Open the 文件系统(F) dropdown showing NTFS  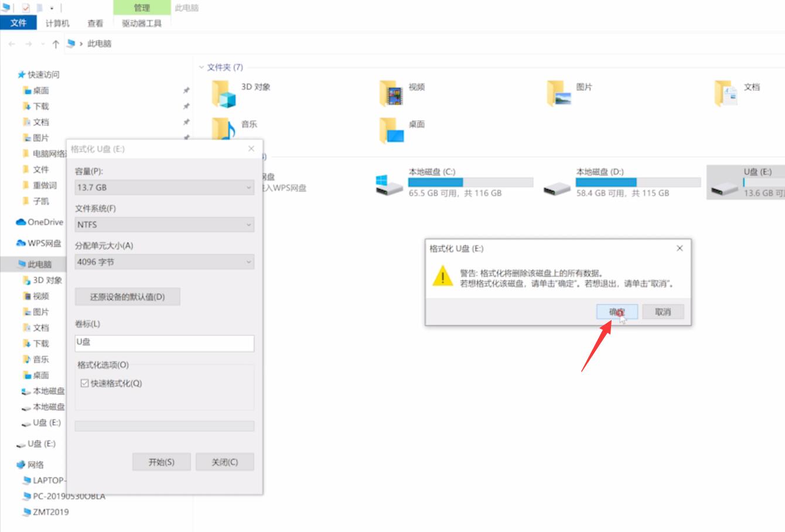click(165, 224)
